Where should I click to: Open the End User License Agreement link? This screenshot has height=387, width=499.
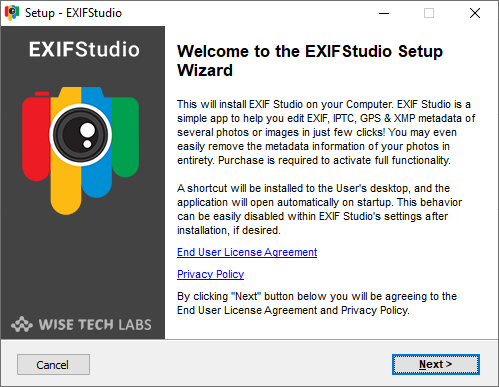[247, 252]
